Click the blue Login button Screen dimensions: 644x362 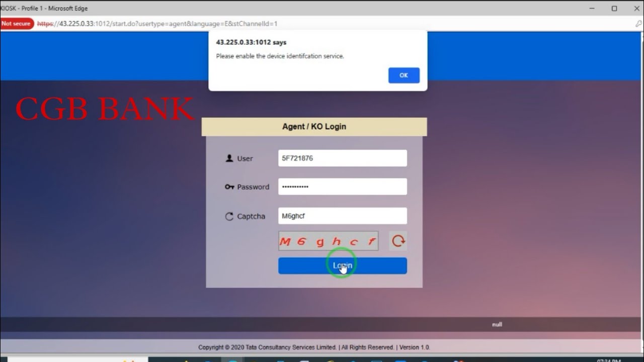click(x=343, y=266)
